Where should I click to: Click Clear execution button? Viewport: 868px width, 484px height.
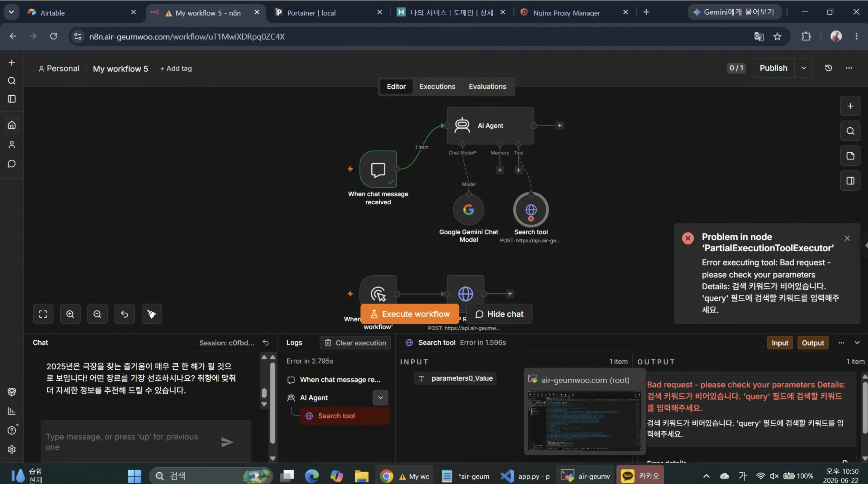[355, 342]
